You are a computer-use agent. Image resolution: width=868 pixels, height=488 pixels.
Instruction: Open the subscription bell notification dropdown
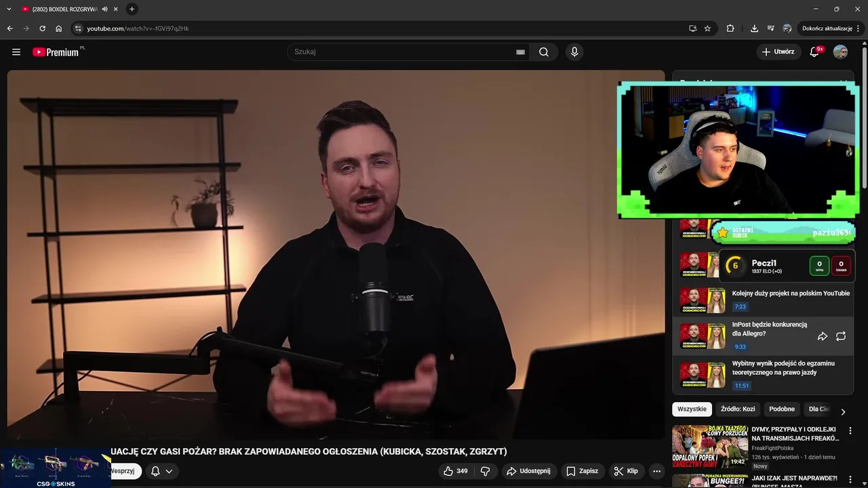(x=161, y=471)
